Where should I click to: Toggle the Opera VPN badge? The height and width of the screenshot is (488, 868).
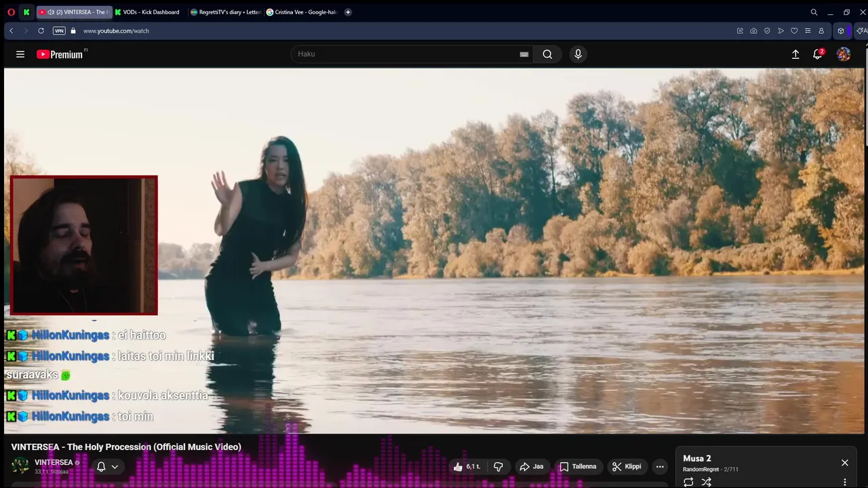(x=59, y=30)
